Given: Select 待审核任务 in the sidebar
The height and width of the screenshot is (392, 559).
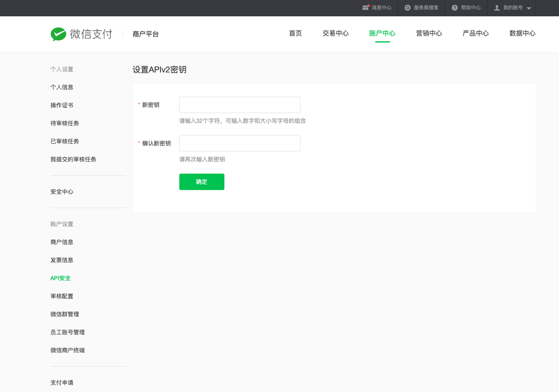Looking at the screenshot, I should [x=65, y=123].
